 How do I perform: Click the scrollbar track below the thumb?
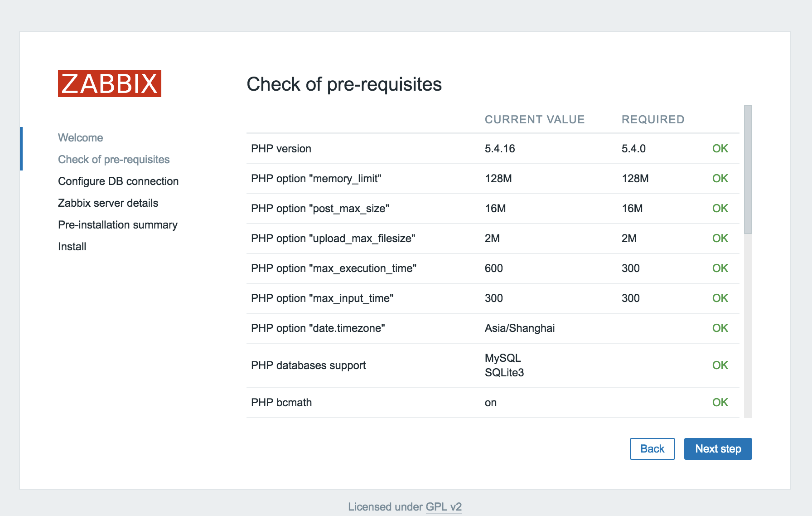tap(748, 326)
